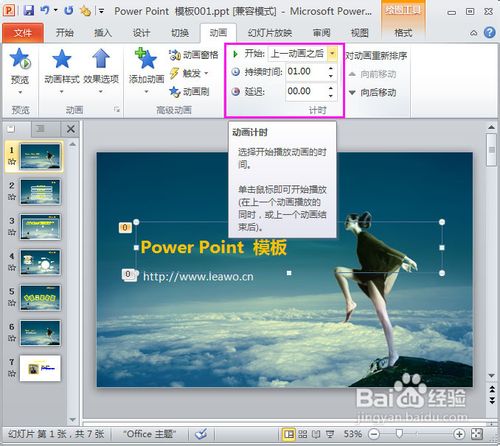The width and height of the screenshot is (500, 446).
Task: Click the 向后移动 reorder button
Action: [x=372, y=93]
